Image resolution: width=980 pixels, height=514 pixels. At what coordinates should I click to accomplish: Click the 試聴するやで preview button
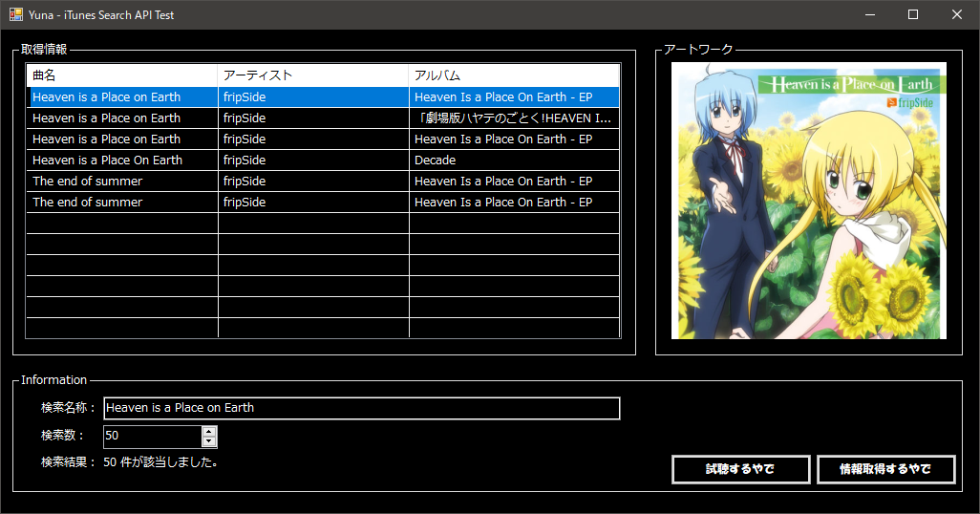[740, 469]
